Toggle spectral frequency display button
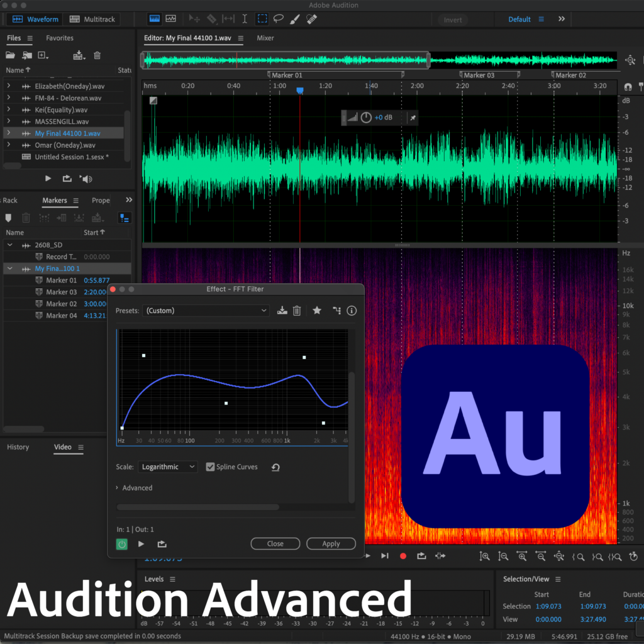The image size is (644, 644). click(155, 19)
